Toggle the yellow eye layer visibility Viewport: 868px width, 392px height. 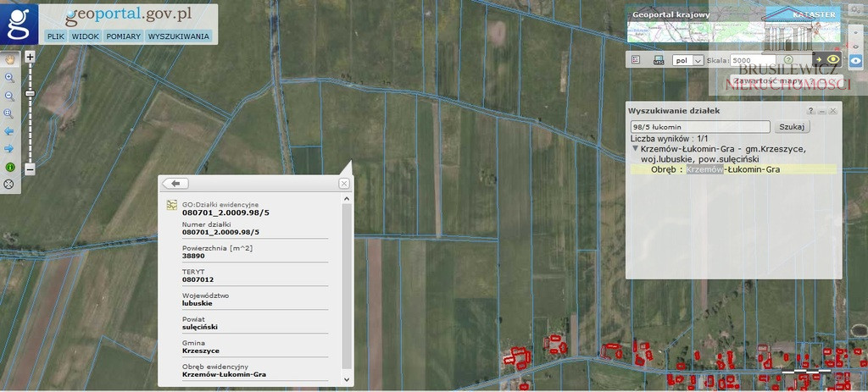click(x=834, y=59)
